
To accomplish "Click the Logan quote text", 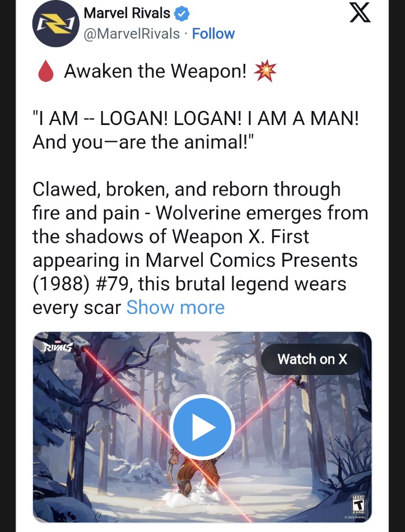I will pos(195,130).
